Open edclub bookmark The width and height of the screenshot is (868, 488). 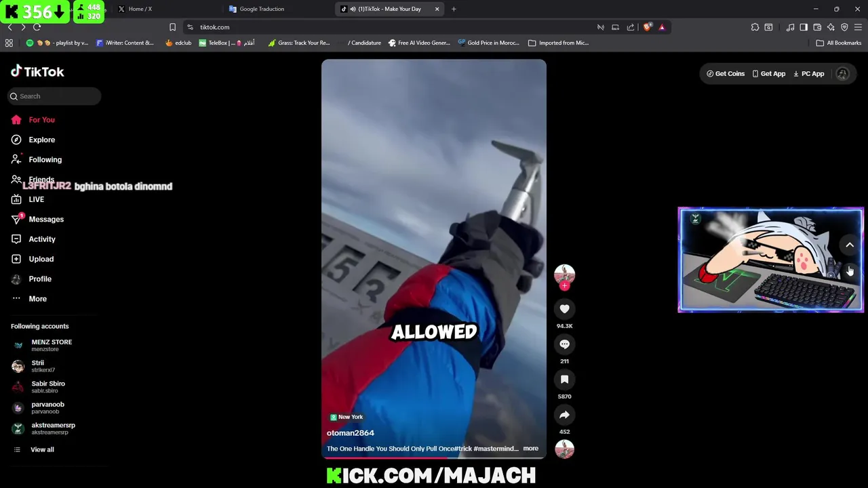pyautogui.click(x=178, y=43)
